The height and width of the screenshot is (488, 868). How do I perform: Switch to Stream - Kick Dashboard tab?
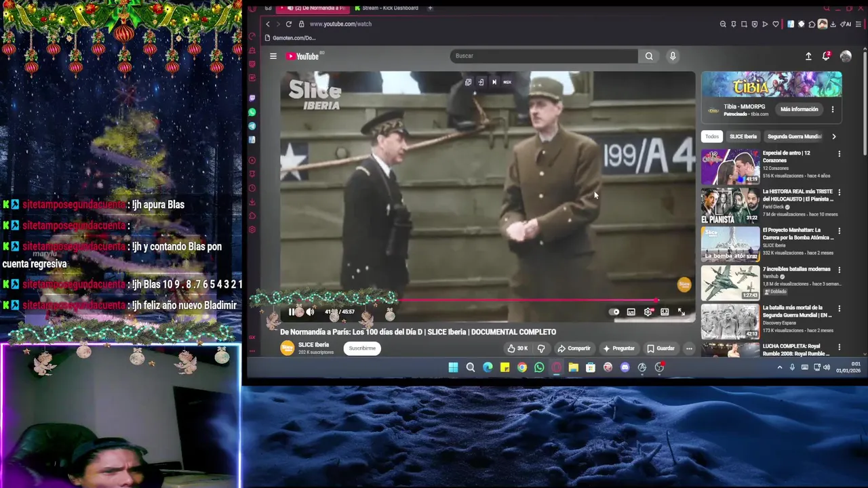click(386, 8)
